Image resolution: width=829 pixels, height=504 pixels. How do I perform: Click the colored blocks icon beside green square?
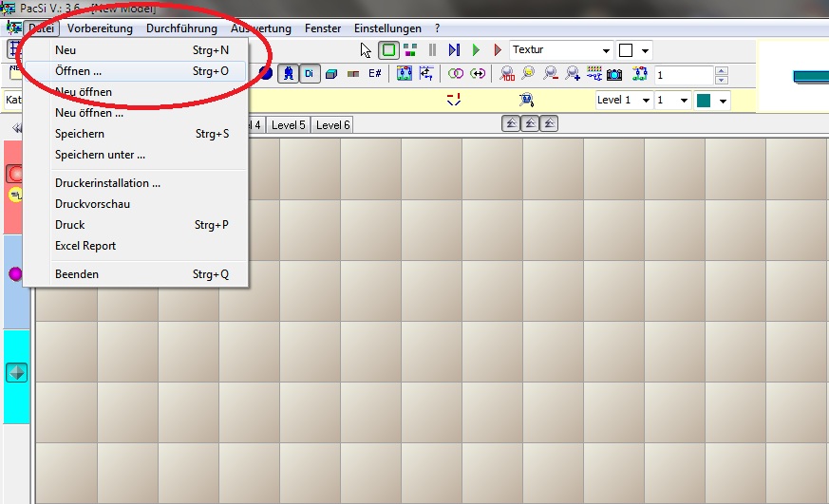tap(410, 50)
